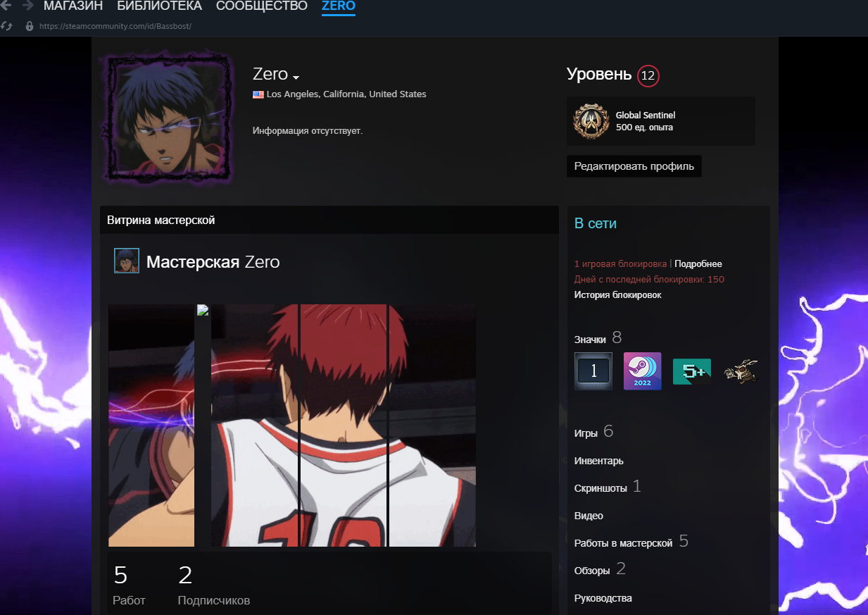Open Работы в мастерской 5 link
The image size is (868, 615).
coord(631,542)
